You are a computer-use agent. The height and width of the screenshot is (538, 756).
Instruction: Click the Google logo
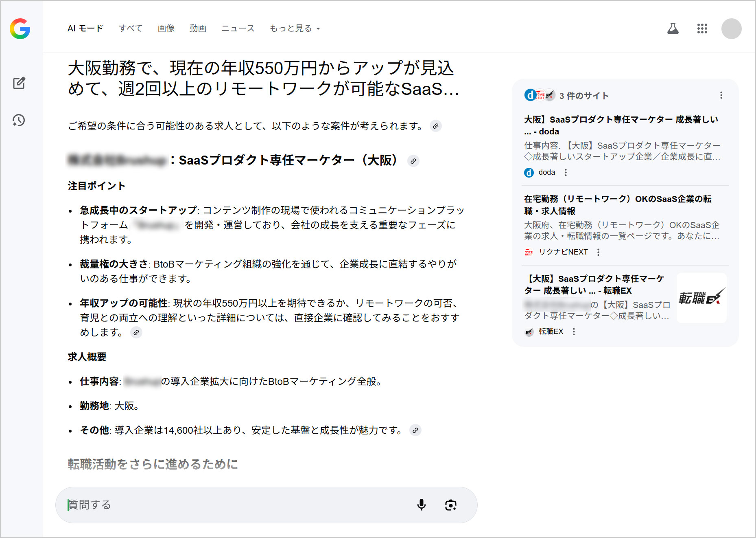(21, 29)
